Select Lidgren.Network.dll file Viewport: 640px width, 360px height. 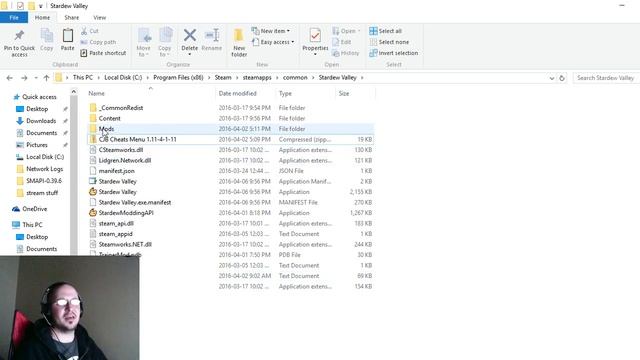point(125,160)
